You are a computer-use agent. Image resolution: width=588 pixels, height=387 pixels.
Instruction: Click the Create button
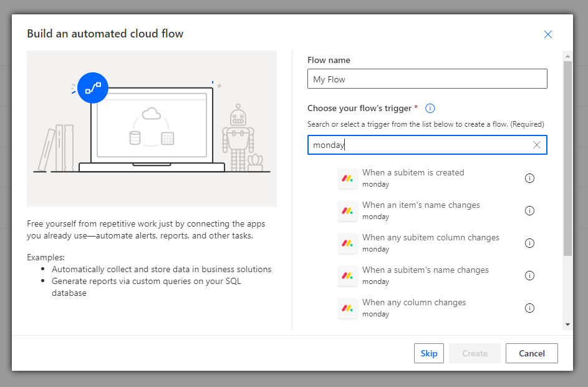[475, 353]
